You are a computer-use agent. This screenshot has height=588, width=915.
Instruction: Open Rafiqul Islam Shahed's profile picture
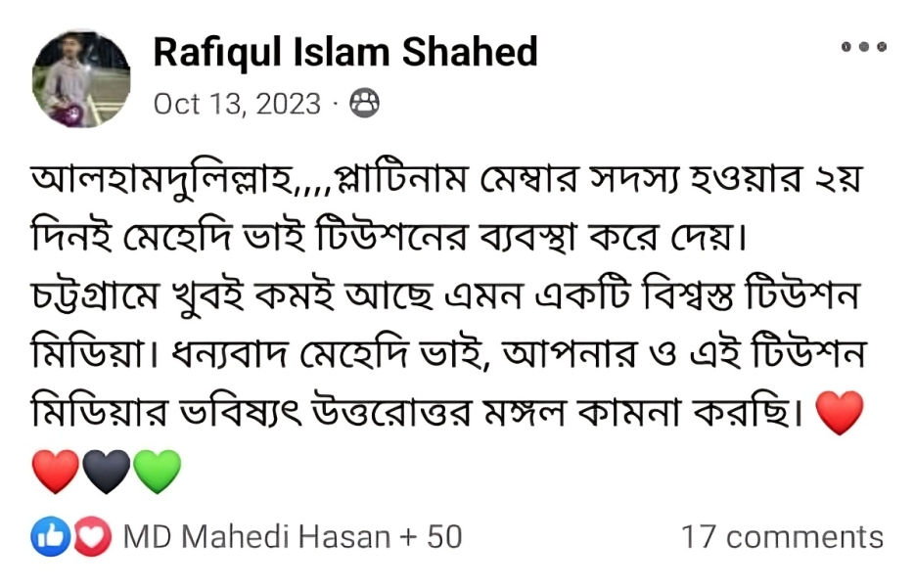pos(81,78)
